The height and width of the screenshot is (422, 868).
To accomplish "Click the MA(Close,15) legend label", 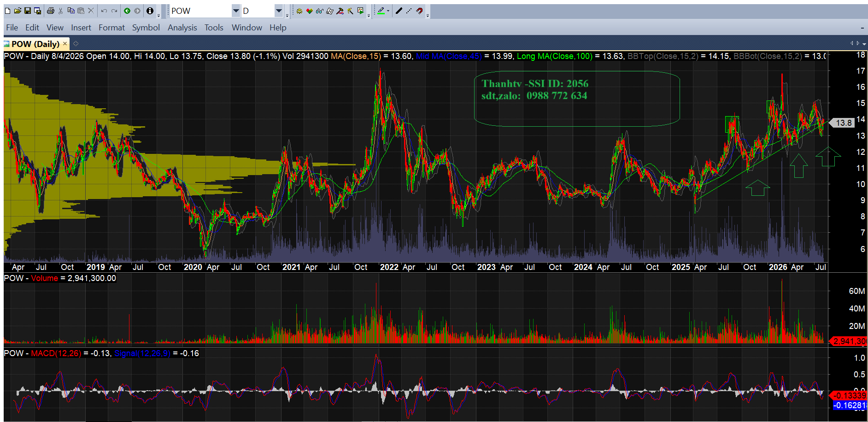I will click(356, 56).
